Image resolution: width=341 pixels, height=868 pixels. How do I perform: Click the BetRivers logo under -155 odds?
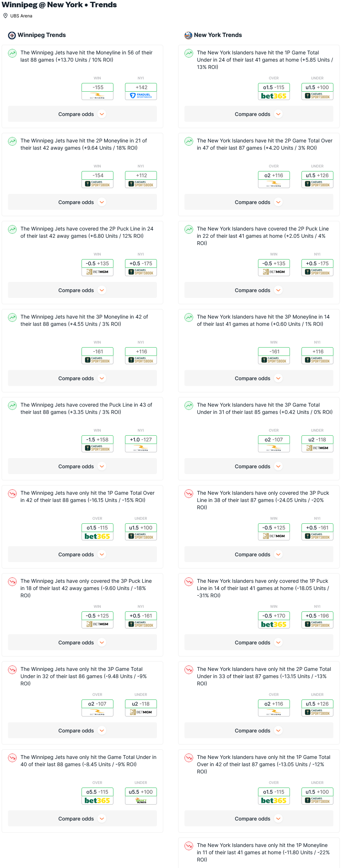[x=97, y=96]
